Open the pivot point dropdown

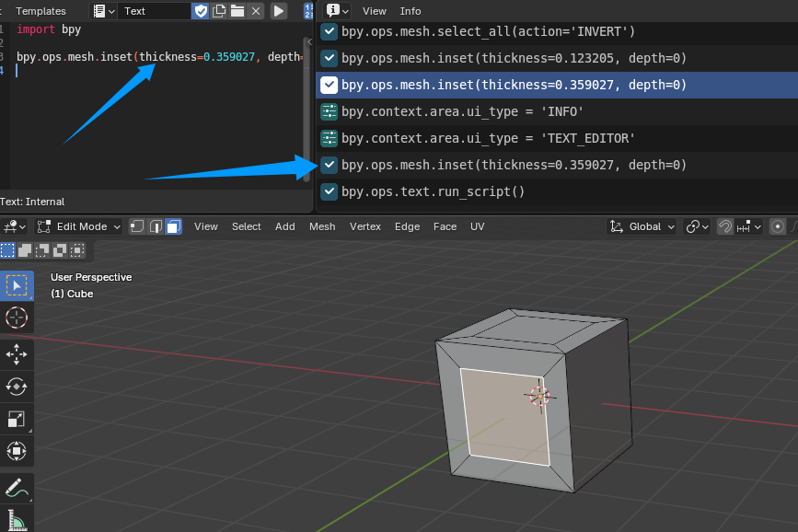[x=696, y=226]
